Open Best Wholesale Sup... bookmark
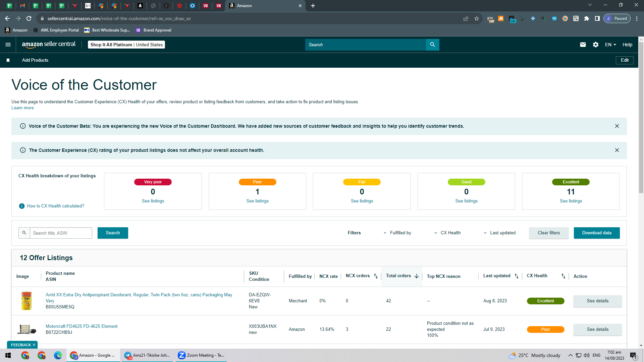This screenshot has height=362, width=644. 107,30
